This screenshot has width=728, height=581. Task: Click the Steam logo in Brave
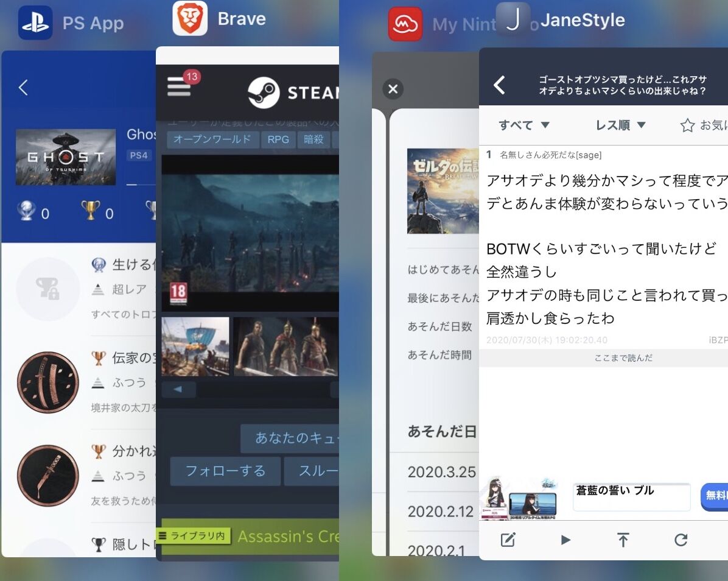tap(263, 93)
